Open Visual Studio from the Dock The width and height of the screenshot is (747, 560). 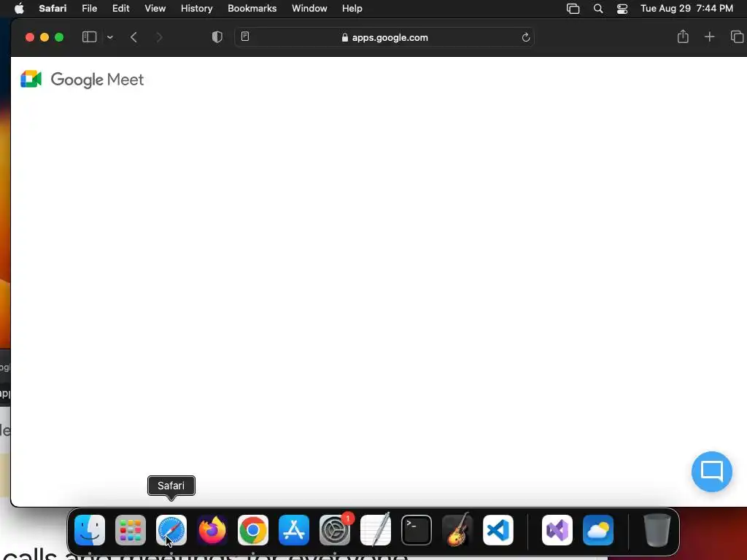[x=557, y=530]
